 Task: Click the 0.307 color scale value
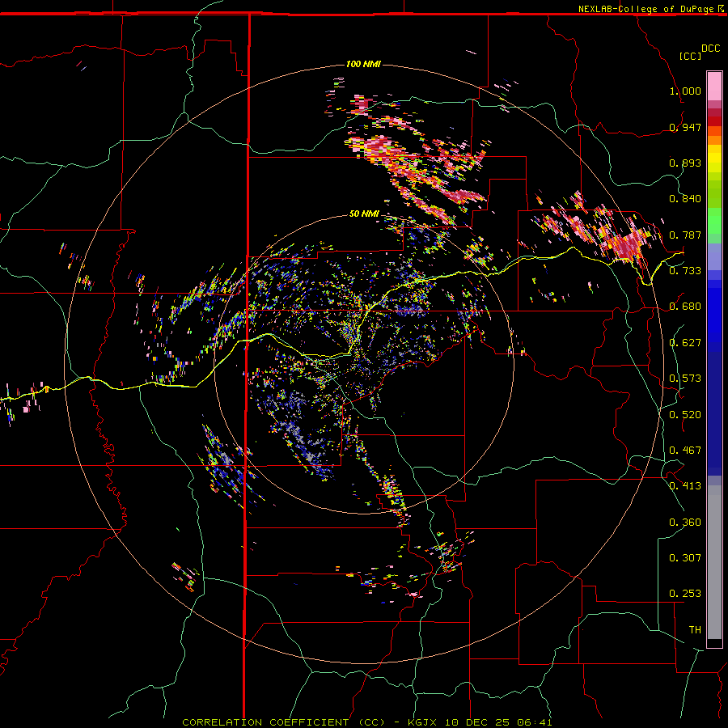tap(685, 558)
